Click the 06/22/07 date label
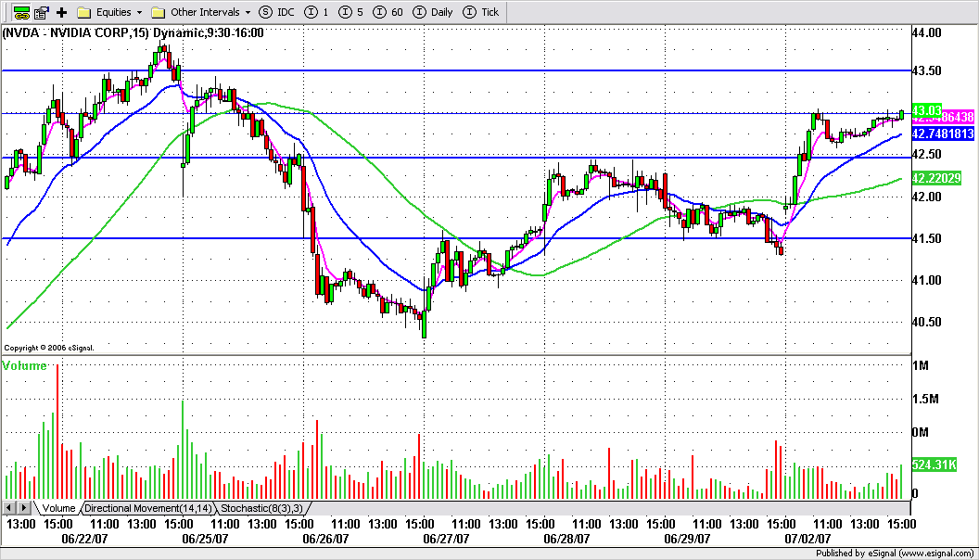Screen dimensions: 979x560 pyautogui.click(x=84, y=538)
